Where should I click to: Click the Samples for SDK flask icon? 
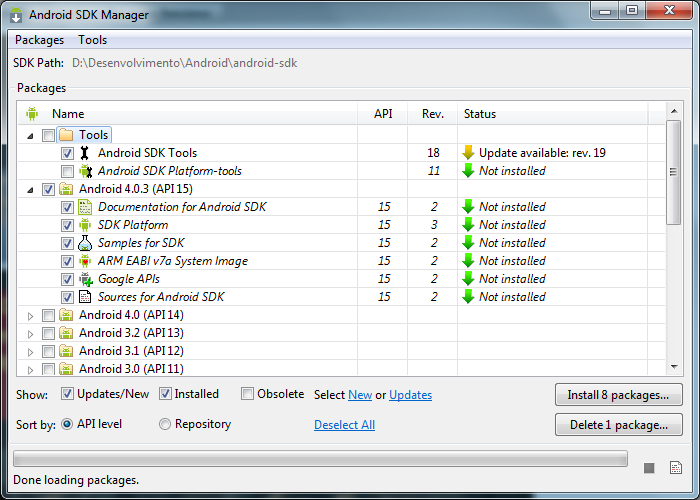tap(85, 243)
